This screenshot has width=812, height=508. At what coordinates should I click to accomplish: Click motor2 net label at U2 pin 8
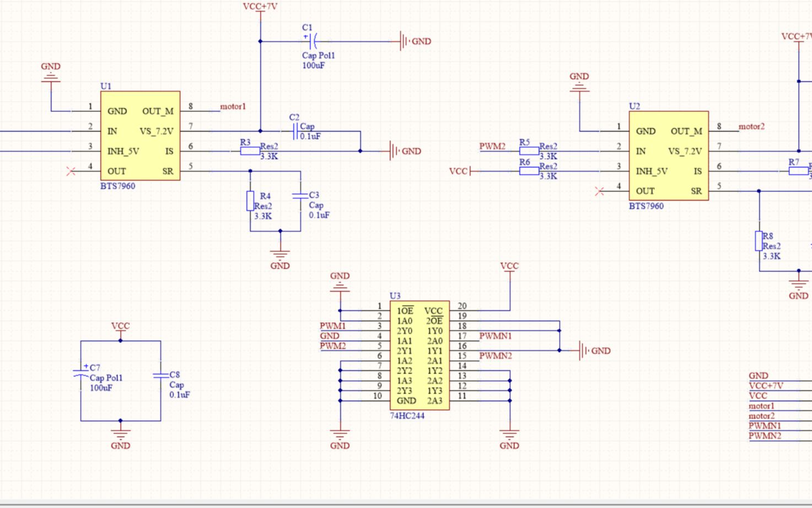coord(752,126)
